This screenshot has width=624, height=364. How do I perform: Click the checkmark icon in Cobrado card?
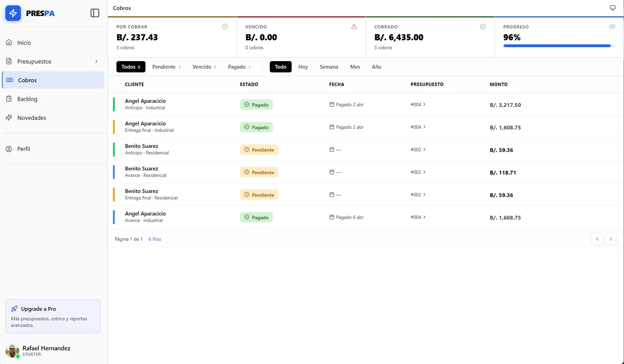[x=483, y=27]
